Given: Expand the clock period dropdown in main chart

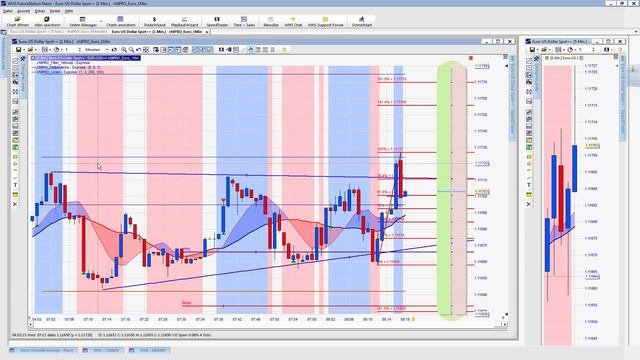Looking at the screenshot, I should 62,49.
